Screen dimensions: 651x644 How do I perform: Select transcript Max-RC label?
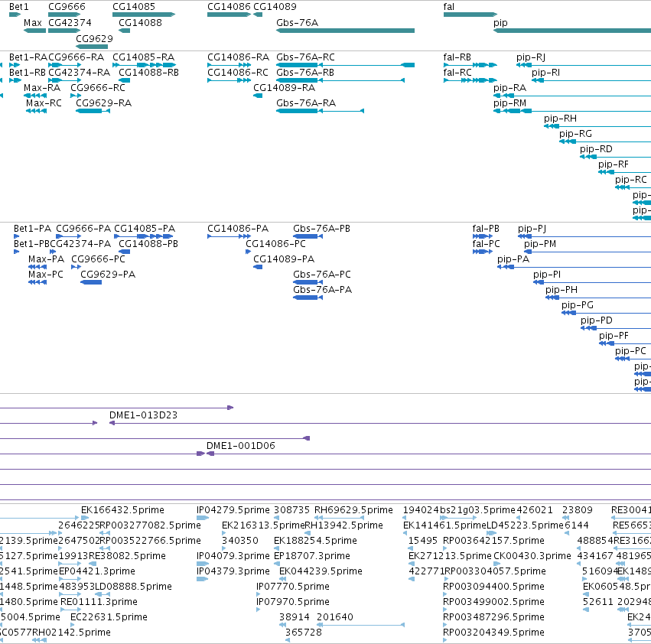[44, 103]
